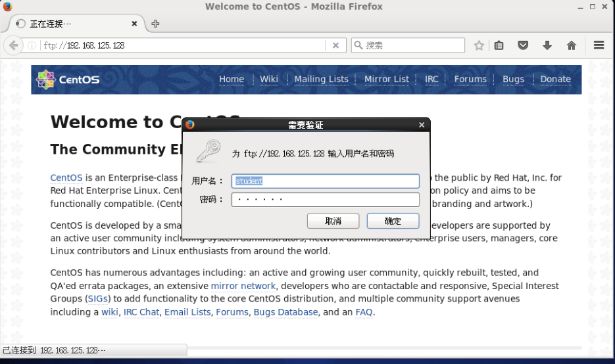615x364 pixels.
Task: Open the Pocket icon in toolbar
Action: (x=523, y=45)
